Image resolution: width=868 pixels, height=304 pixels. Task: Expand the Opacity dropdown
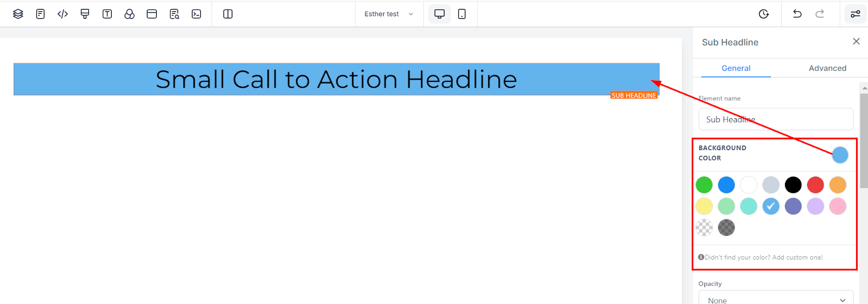tap(776, 299)
